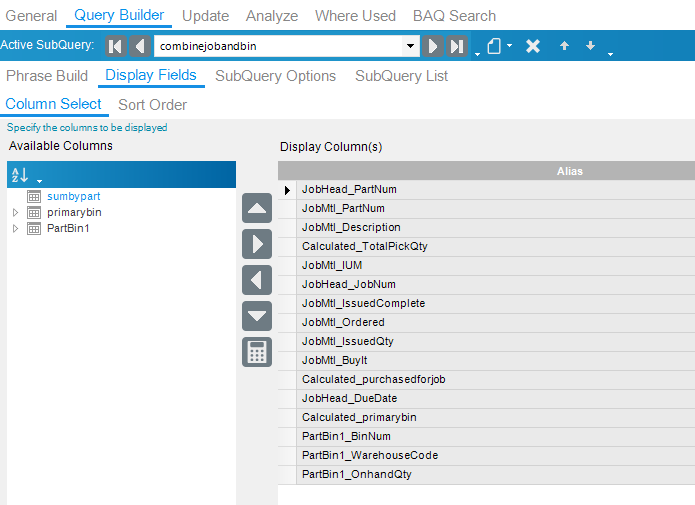
Task: Select JobHead_JobNum row
Action: pyautogui.click(x=496, y=285)
